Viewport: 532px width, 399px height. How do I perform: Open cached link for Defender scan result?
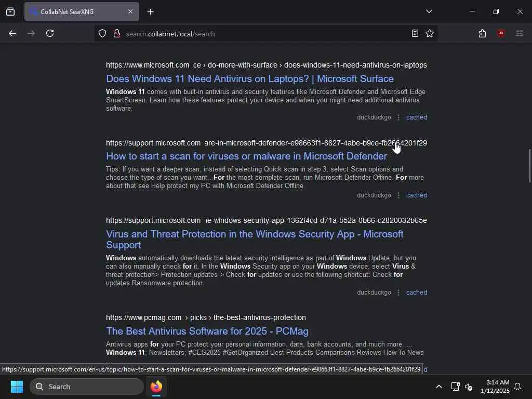[417, 195]
